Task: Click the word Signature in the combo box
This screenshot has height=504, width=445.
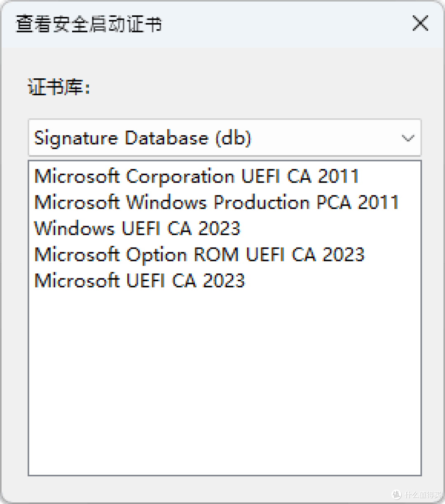Action: 76,139
